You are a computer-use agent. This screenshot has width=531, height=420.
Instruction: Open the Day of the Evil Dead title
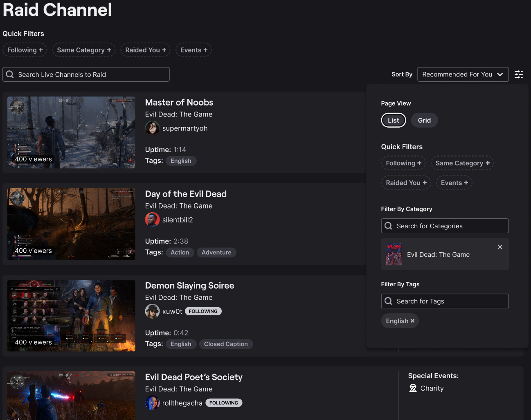186,194
